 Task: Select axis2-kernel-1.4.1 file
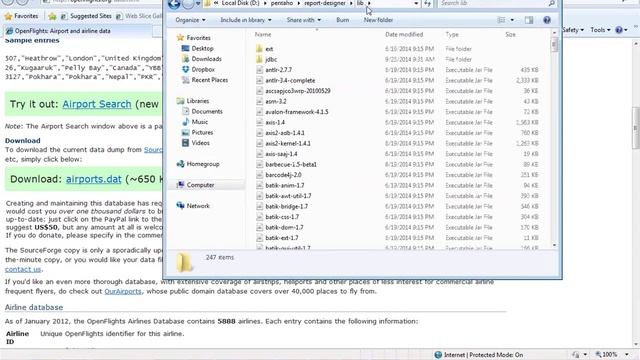[x=288, y=143]
